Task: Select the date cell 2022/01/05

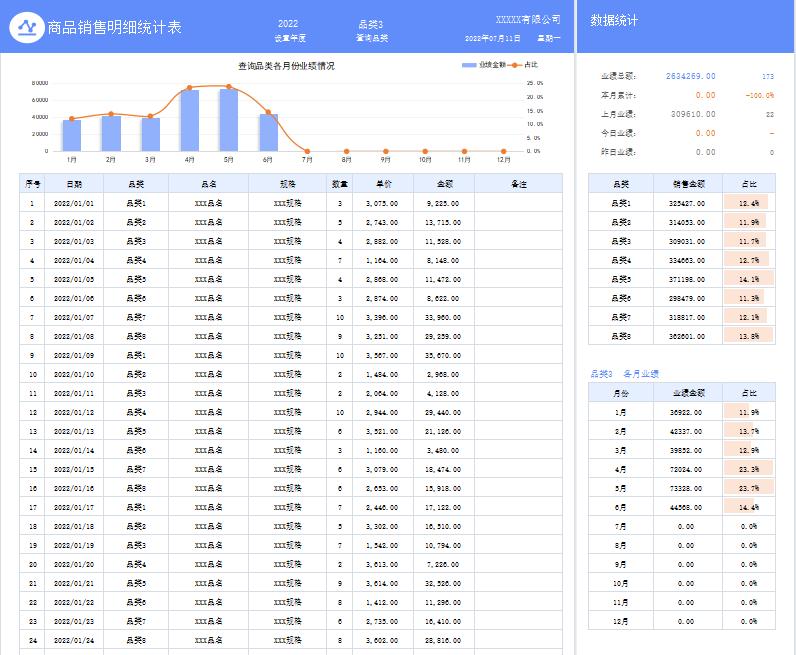Action: pyautogui.click(x=74, y=279)
